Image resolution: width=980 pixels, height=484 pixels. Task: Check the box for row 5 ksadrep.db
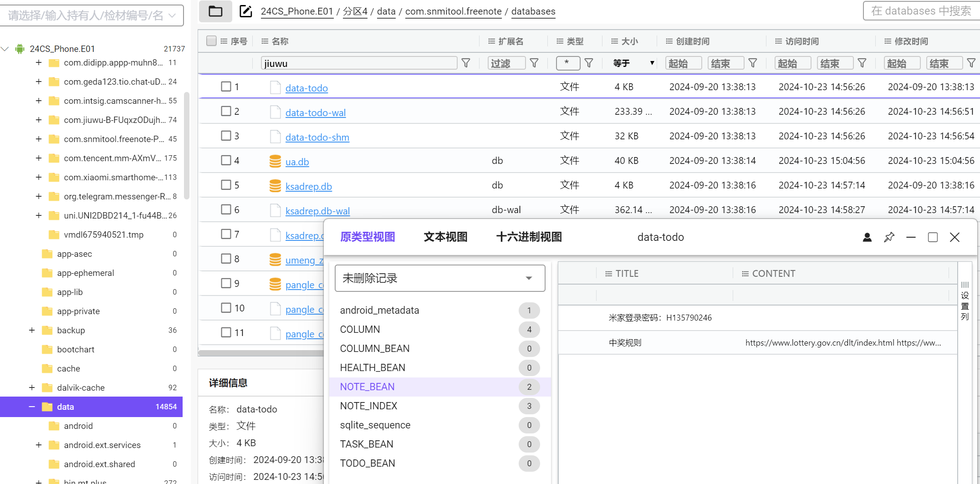(226, 185)
